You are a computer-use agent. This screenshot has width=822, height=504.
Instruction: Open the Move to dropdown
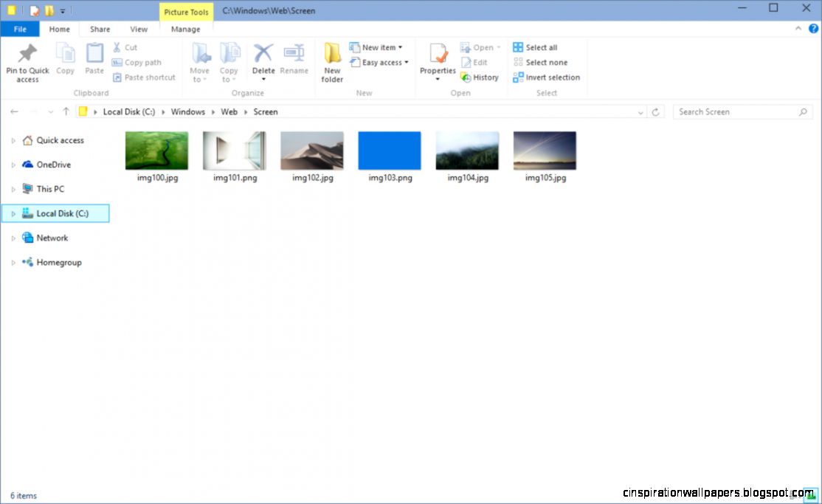click(199, 62)
